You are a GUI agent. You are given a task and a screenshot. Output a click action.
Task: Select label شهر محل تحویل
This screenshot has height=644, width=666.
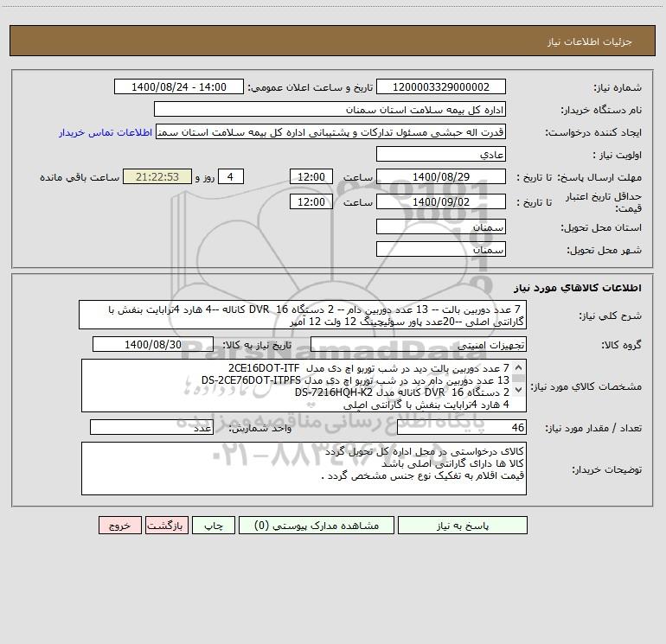pyautogui.click(x=604, y=250)
